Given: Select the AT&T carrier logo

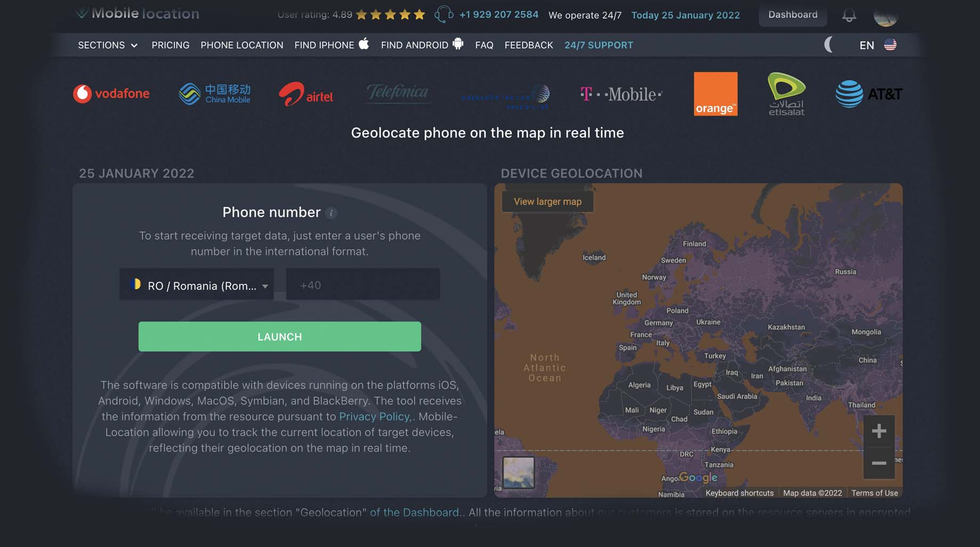Looking at the screenshot, I should [x=868, y=93].
